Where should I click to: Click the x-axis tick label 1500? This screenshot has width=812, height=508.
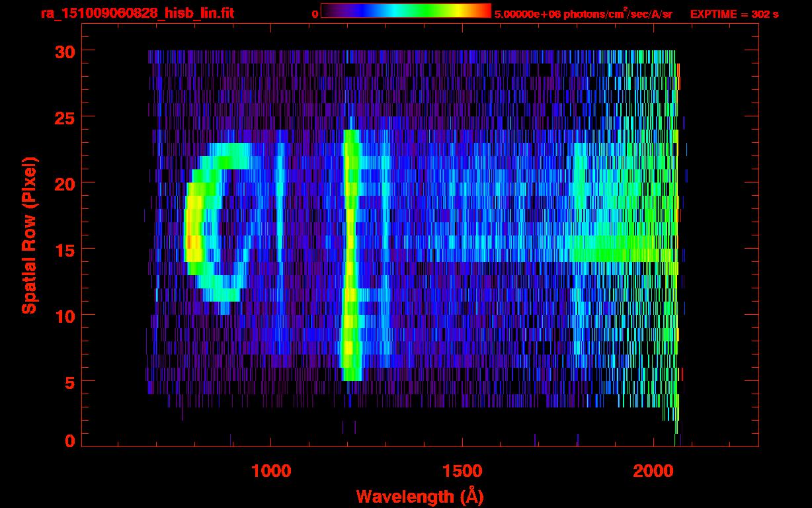tap(462, 471)
